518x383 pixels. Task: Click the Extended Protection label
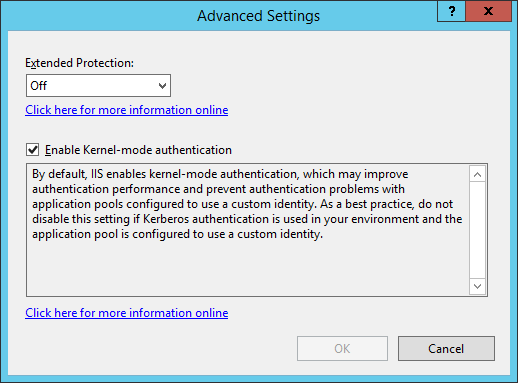80,63
